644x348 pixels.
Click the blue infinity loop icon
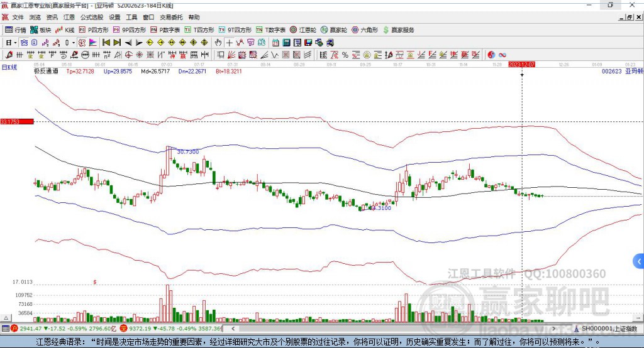(502, 55)
